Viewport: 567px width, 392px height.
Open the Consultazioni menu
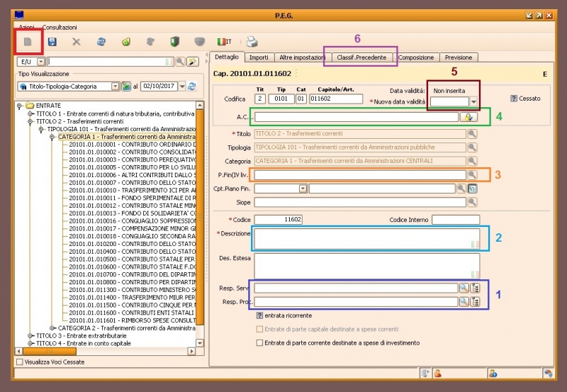click(60, 27)
